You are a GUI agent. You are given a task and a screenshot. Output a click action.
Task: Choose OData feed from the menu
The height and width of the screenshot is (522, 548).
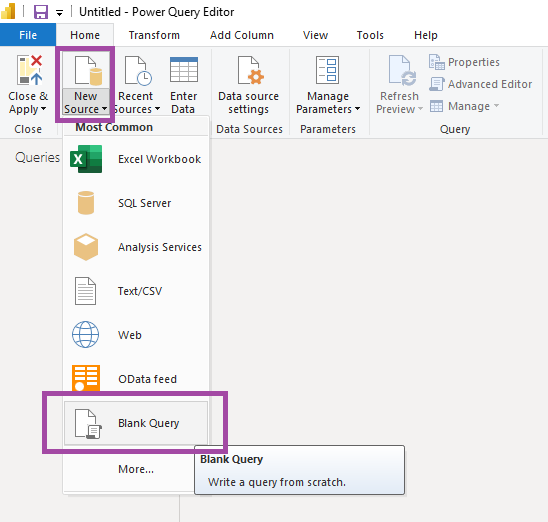(x=136, y=379)
